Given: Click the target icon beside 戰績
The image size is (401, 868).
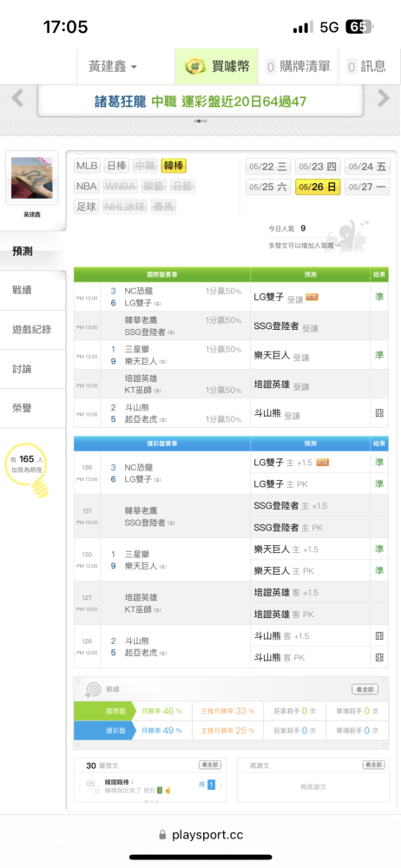Looking at the screenshot, I should point(92,689).
